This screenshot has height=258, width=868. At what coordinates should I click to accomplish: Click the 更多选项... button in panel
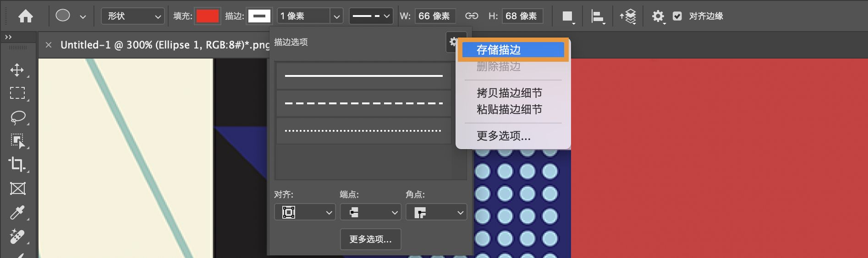point(370,239)
